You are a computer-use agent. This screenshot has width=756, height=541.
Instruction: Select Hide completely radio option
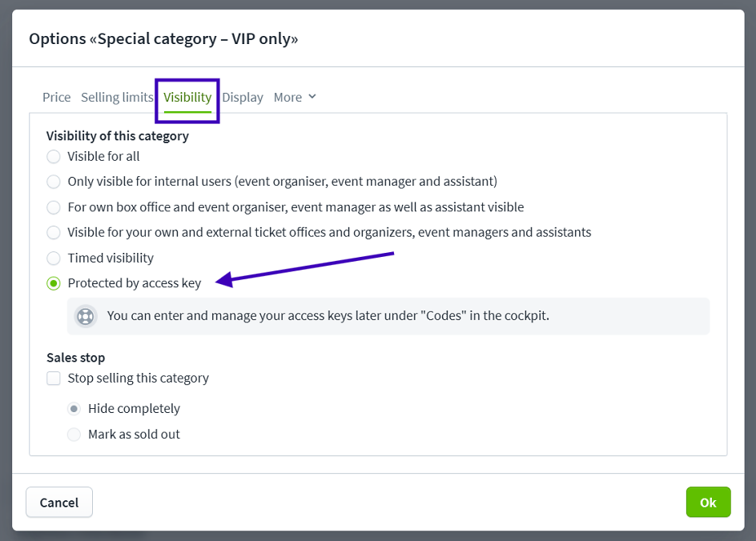click(x=74, y=409)
